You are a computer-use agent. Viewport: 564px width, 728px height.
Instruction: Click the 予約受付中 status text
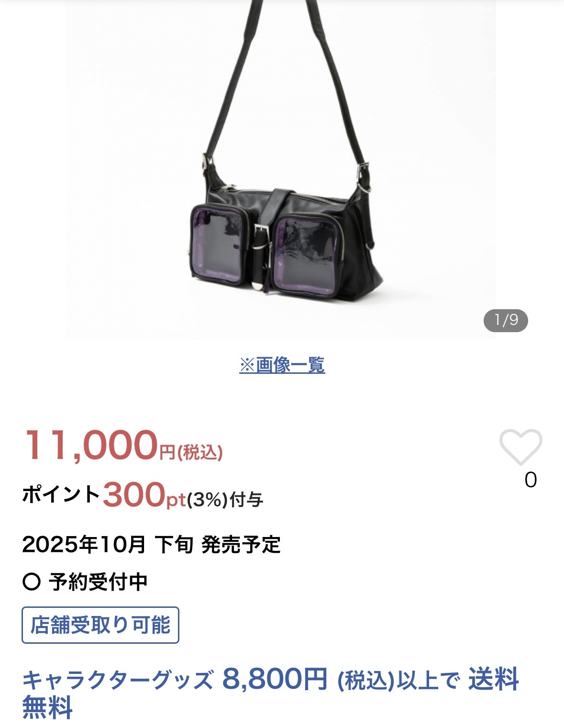[x=98, y=582]
